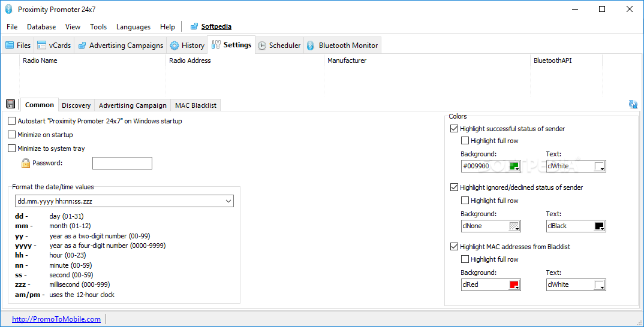Check Minimize on startup

[11, 135]
